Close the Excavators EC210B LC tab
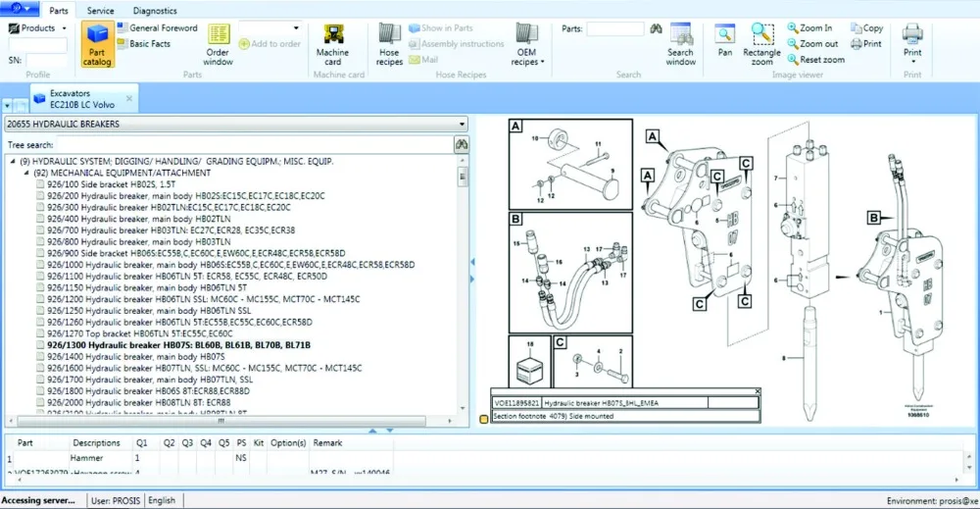The image size is (980, 509). pyautogui.click(x=128, y=98)
